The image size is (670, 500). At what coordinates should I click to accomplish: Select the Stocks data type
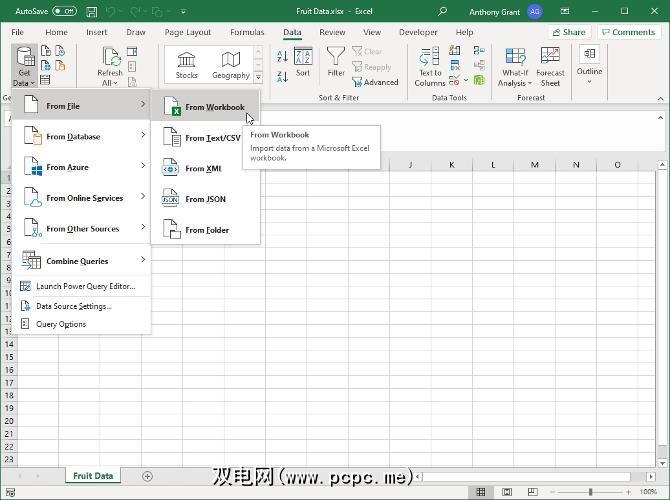point(187,65)
